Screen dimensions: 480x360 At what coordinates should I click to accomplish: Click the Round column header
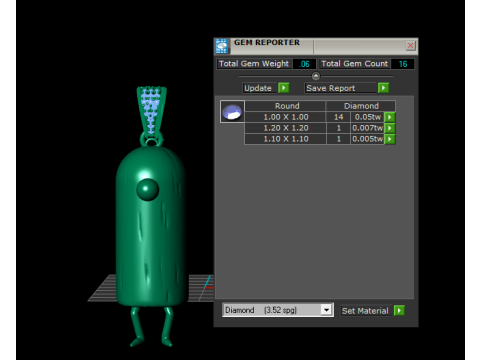[x=285, y=106]
